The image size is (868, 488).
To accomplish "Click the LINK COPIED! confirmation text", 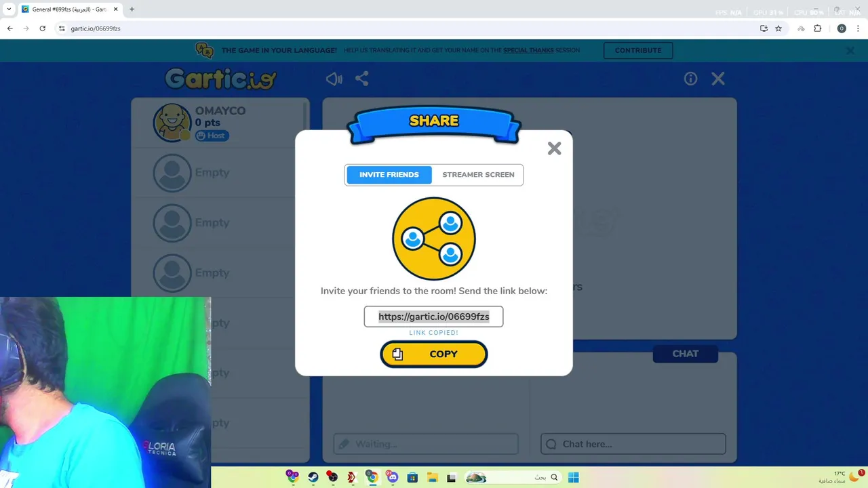I will (x=434, y=333).
